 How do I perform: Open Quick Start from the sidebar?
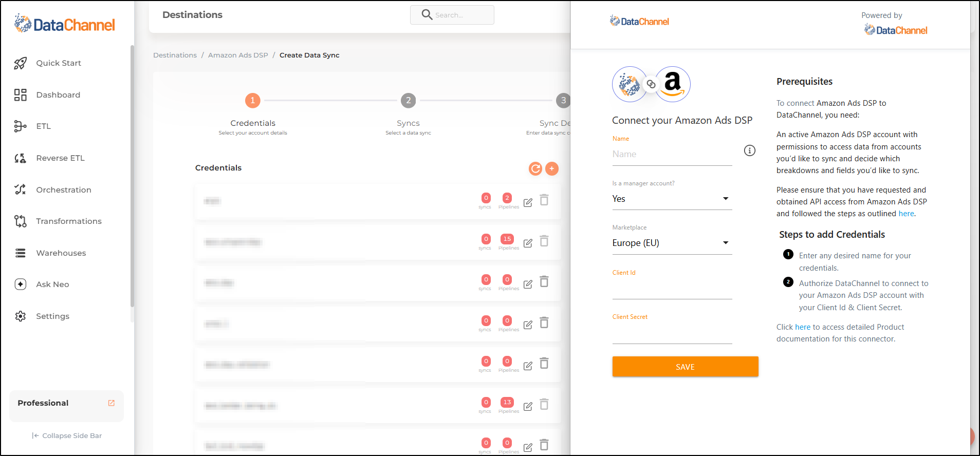pos(59,63)
